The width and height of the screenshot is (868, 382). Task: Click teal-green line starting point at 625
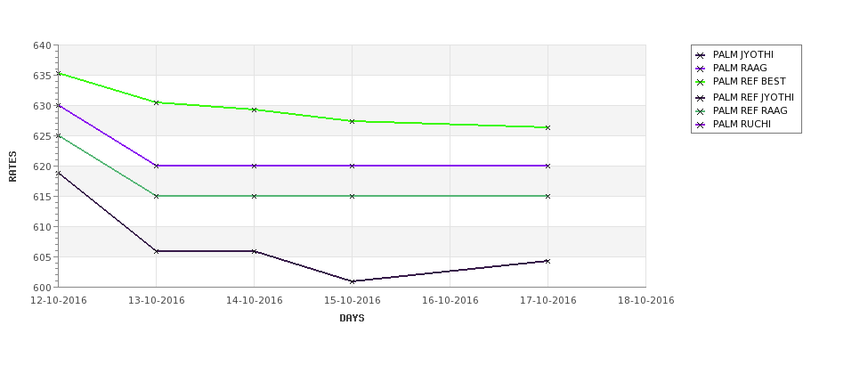59,135
